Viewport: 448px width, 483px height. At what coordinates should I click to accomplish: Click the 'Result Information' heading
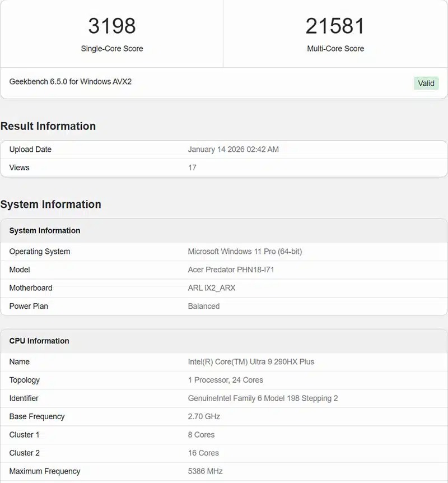coord(48,126)
